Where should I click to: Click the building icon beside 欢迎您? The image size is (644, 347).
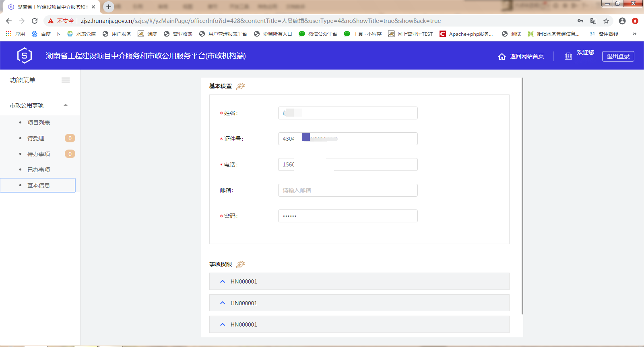[568, 56]
